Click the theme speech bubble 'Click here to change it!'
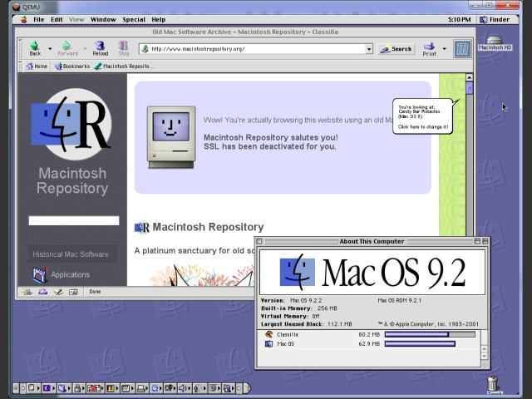Screen dimensions: 532x399 (423, 127)
